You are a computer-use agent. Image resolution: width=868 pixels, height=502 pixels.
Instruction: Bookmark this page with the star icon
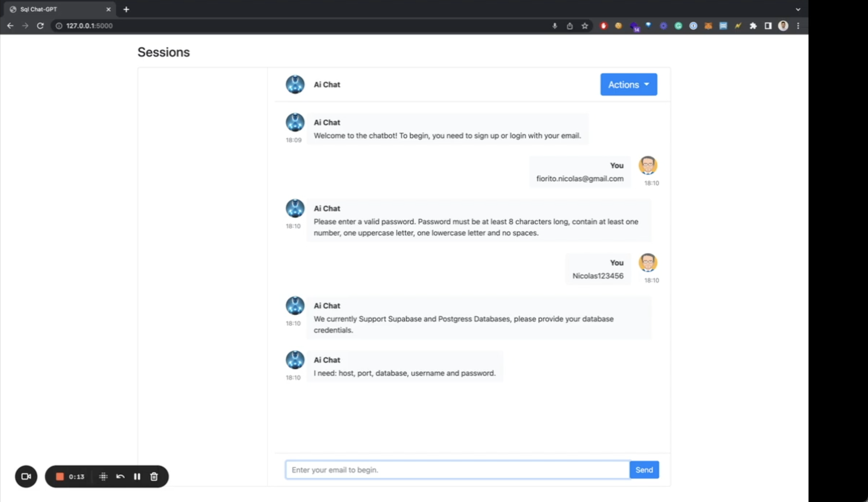585,26
